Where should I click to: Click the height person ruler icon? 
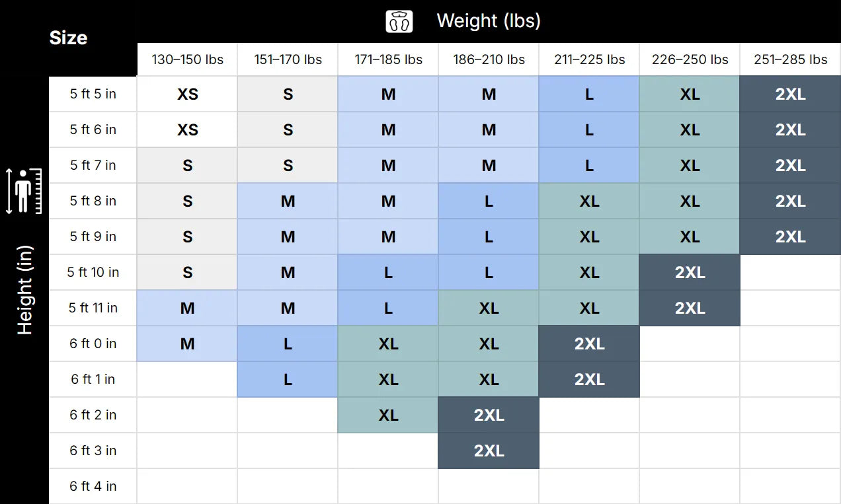pos(24,191)
